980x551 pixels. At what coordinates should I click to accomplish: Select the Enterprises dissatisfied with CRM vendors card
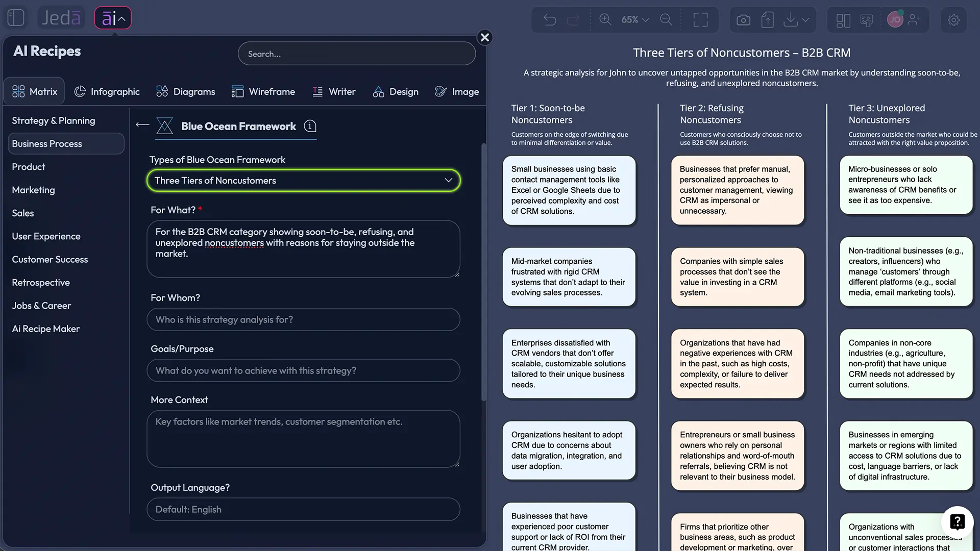coord(569,364)
